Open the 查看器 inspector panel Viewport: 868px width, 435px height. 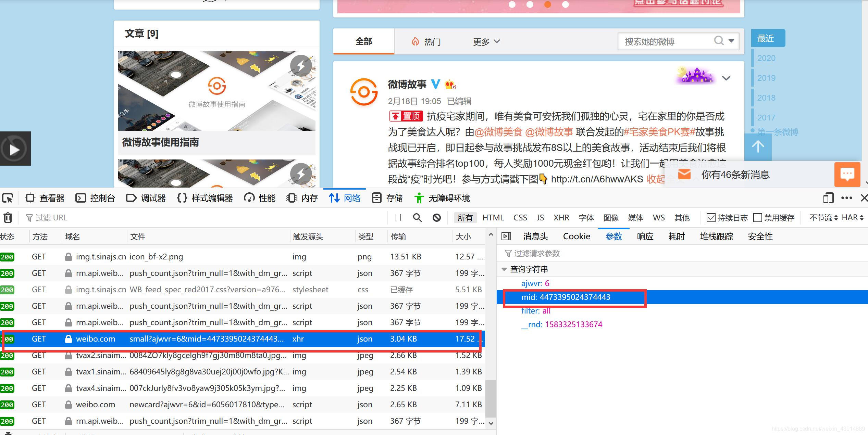45,198
